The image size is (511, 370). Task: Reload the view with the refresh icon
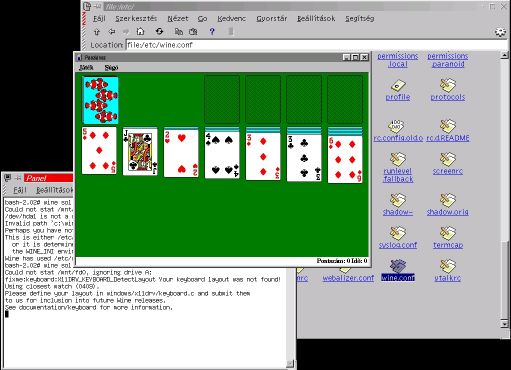pos(159,31)
